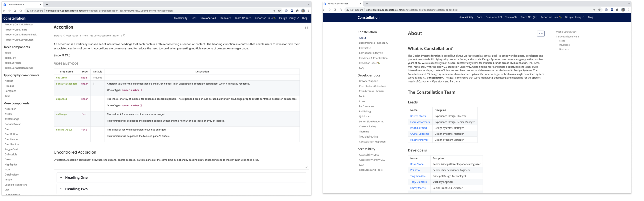Screen dimensions: 644x201
Task: Go back in the About Constellation window
Action: click(x=324, y=10)
